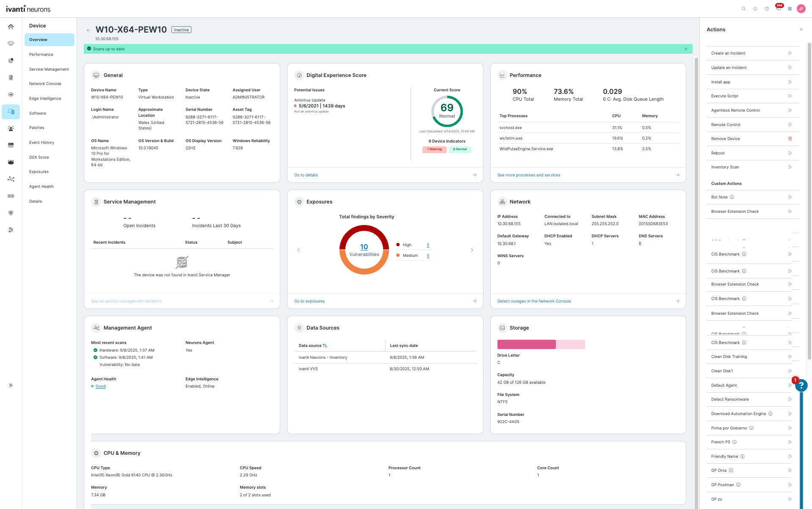
Task: Select svchost.exe process row
Action: tap(588, 128)
